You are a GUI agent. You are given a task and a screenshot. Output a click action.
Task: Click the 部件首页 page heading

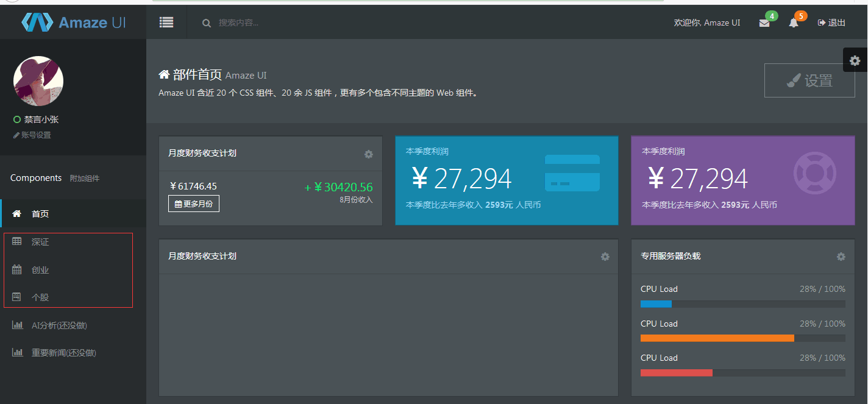(x=197, y=75)
